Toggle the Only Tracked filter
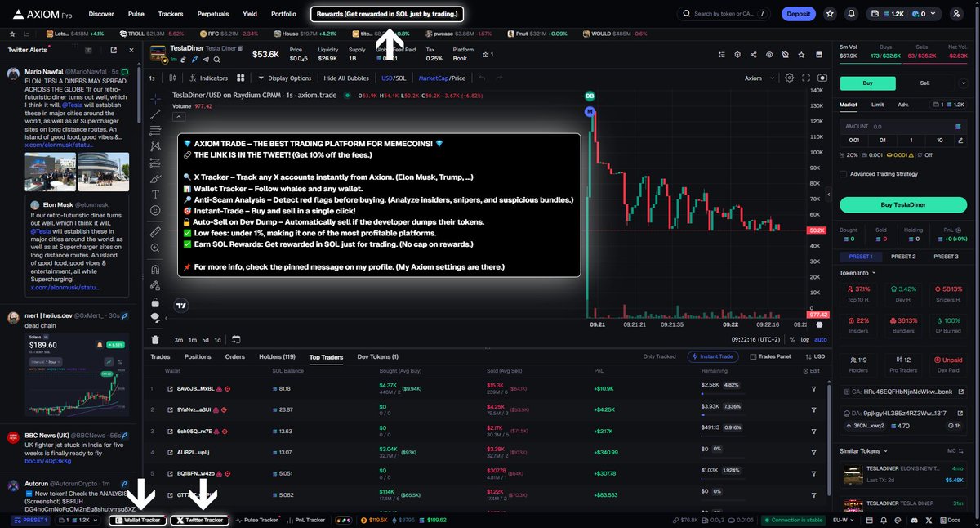This screenshot has height=528, width=980. click(x=659, y=357)
